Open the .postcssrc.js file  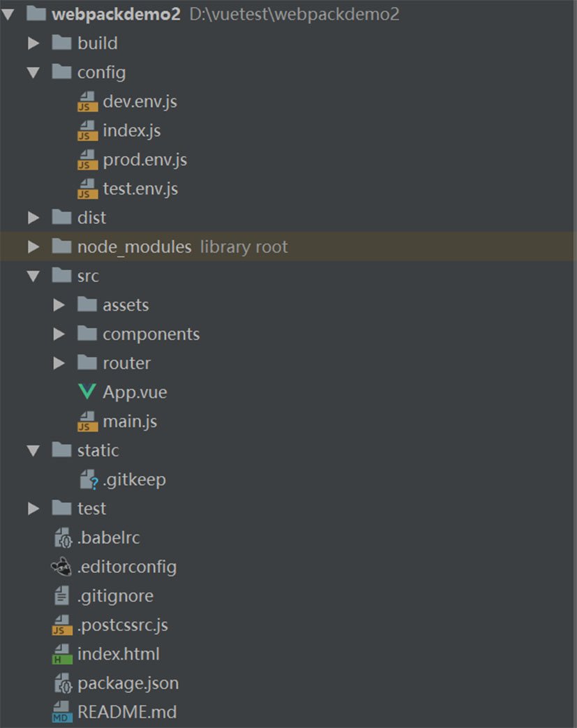point(123,625)
